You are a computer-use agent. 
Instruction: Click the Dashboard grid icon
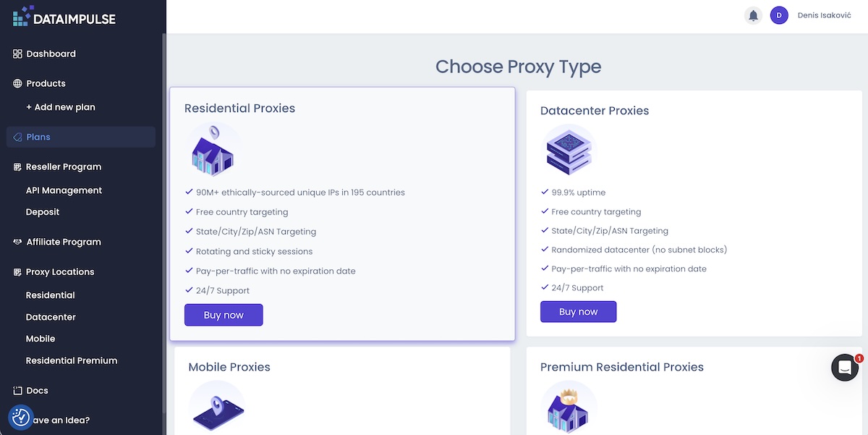(x=18, y=54)
